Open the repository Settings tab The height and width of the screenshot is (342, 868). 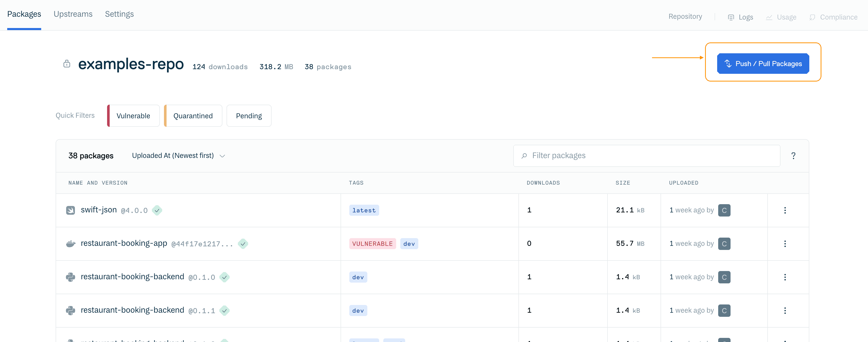pyautogui.click(x=119, y=14)
